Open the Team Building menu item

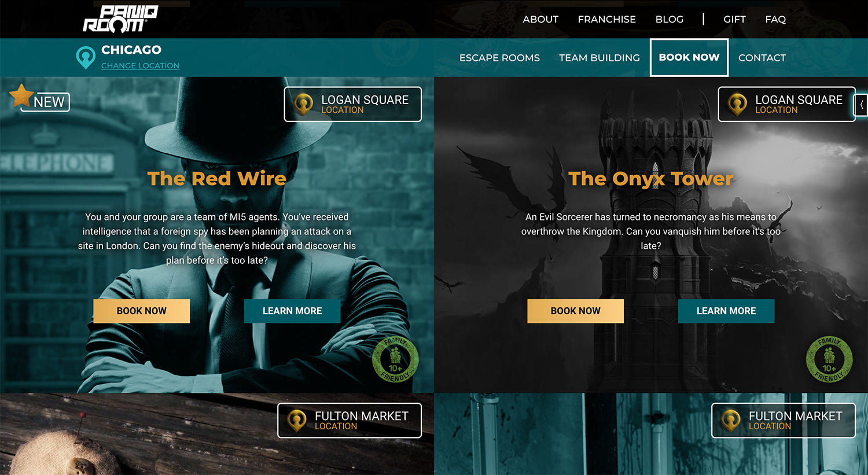pos(599,58)
